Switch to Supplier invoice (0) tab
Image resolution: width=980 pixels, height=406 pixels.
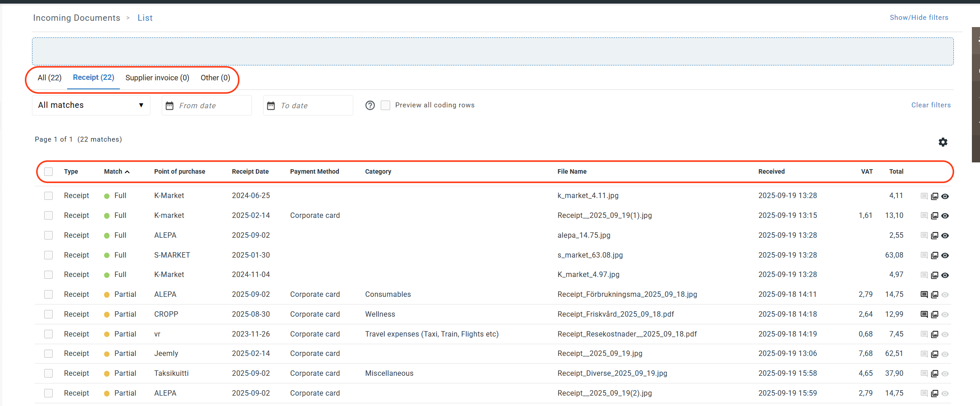pos(157,78)
